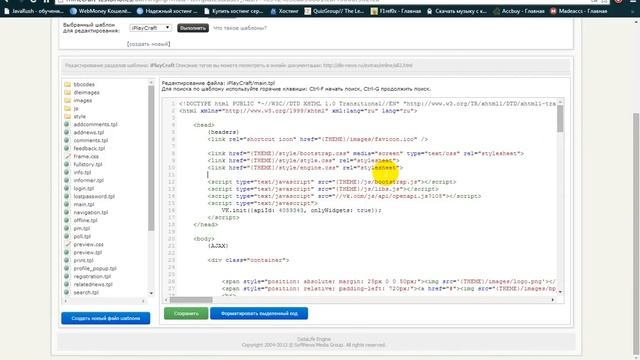Click the code editor scroll left arrow
Viewport: 640px width, 360px height.
click(x=166, y=300)
